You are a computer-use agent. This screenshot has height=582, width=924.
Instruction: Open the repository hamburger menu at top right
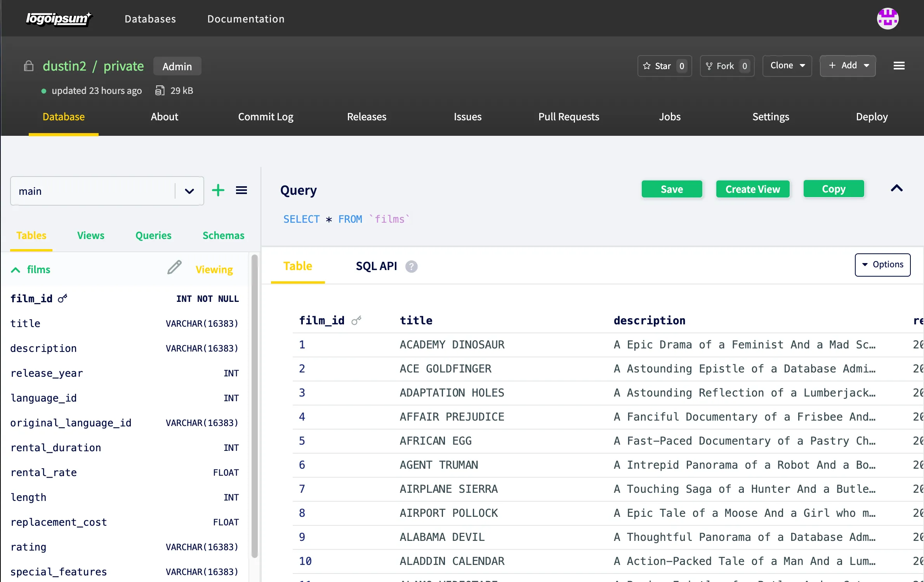tap(899, 65)
